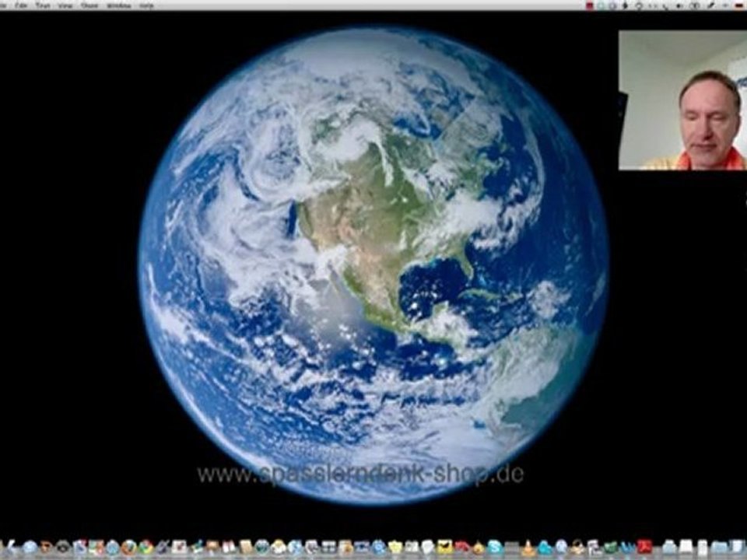Open the teal cloud app in Dock
Screen dimensions: 747x560
[x=545, y=548]
